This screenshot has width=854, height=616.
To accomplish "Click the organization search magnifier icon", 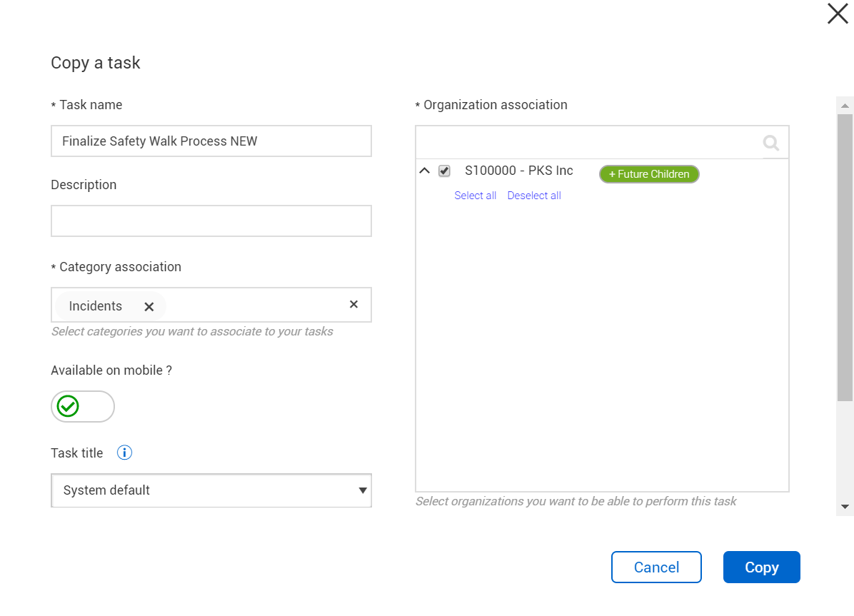I will [x=771, y=143].
